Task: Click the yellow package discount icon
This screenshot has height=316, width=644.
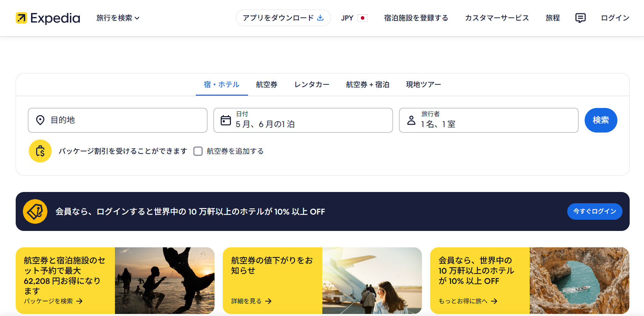Action: pos(40,151)
